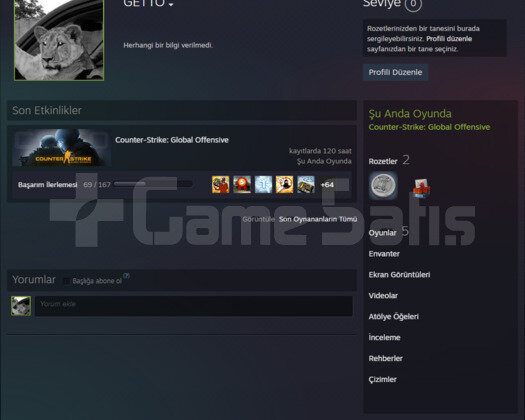
Task: Open the Counter-Strike: Global Offensive title in recent activity
Action: tap(172, 140)
